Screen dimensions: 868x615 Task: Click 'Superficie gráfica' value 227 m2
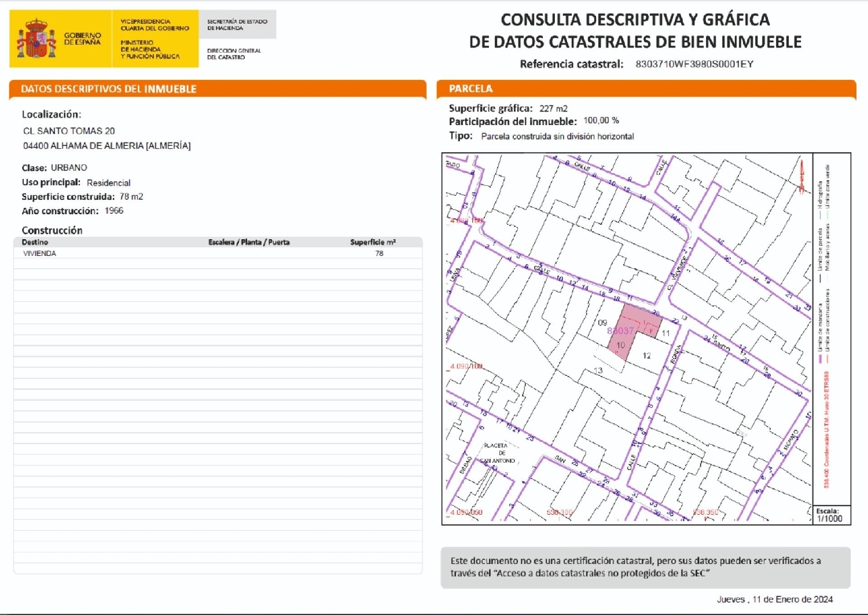pyautogui.click(x=553, y=109)
